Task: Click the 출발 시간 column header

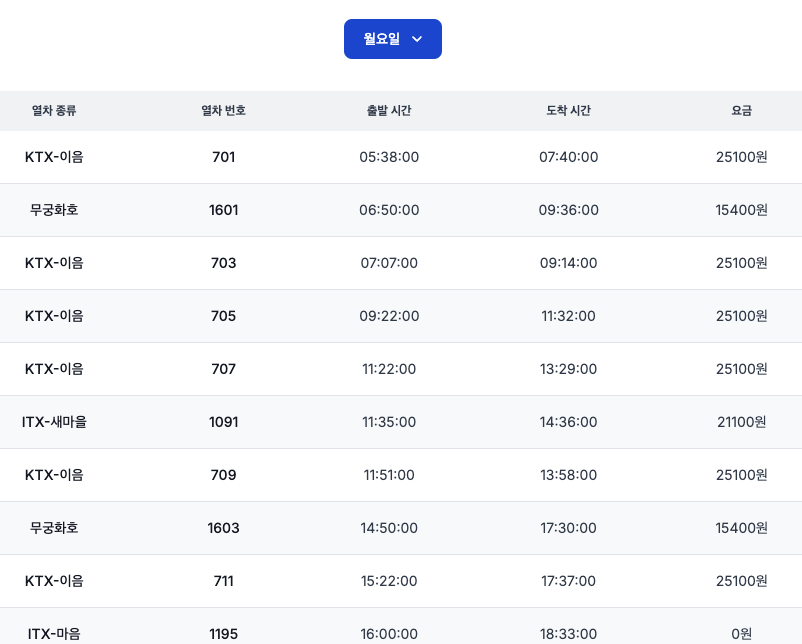Action: tap(389, 110)
